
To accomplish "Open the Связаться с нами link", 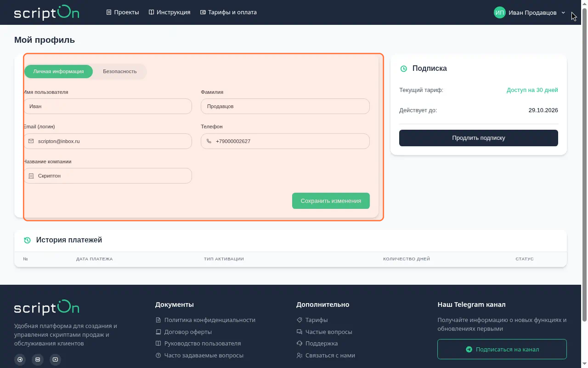I will pos(326,356).
